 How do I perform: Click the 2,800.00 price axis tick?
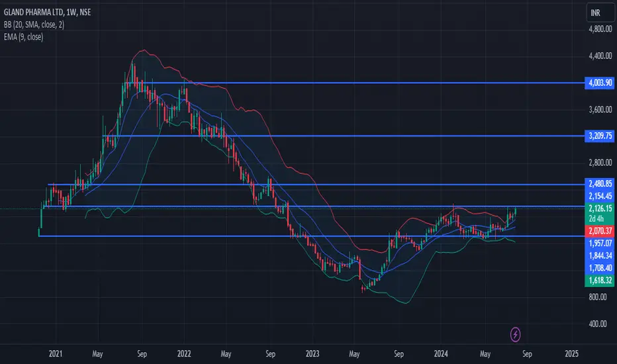coord(600,163)
